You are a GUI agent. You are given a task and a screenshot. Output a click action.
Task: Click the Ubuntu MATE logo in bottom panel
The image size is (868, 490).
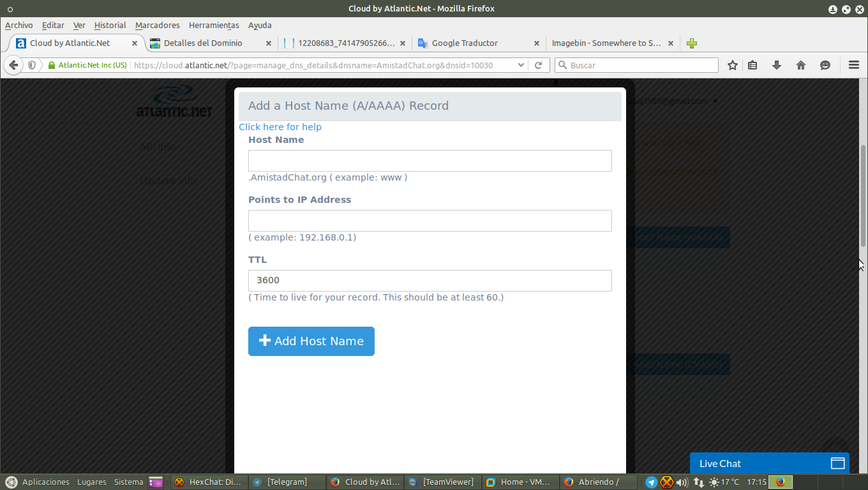pos(11,482)
